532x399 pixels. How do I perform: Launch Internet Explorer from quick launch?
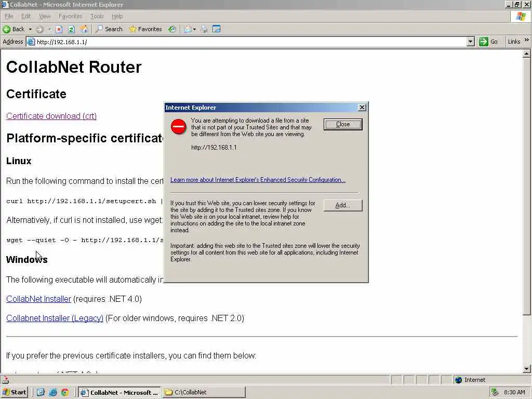53,392
